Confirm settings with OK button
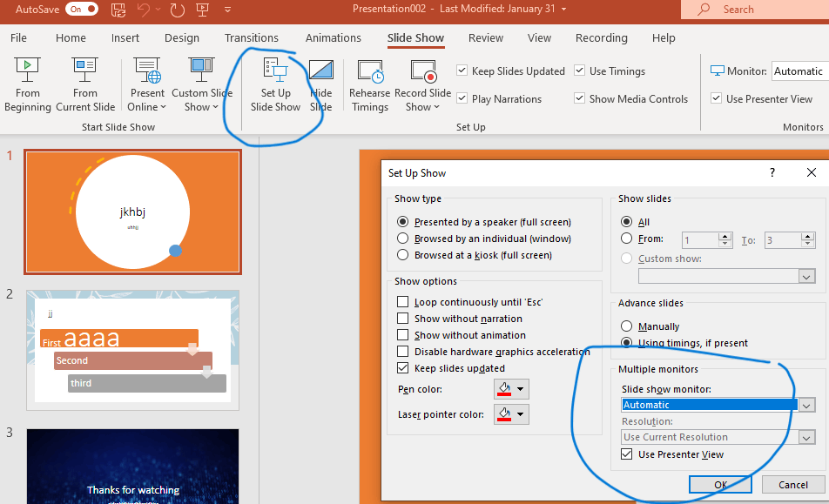 720,484
